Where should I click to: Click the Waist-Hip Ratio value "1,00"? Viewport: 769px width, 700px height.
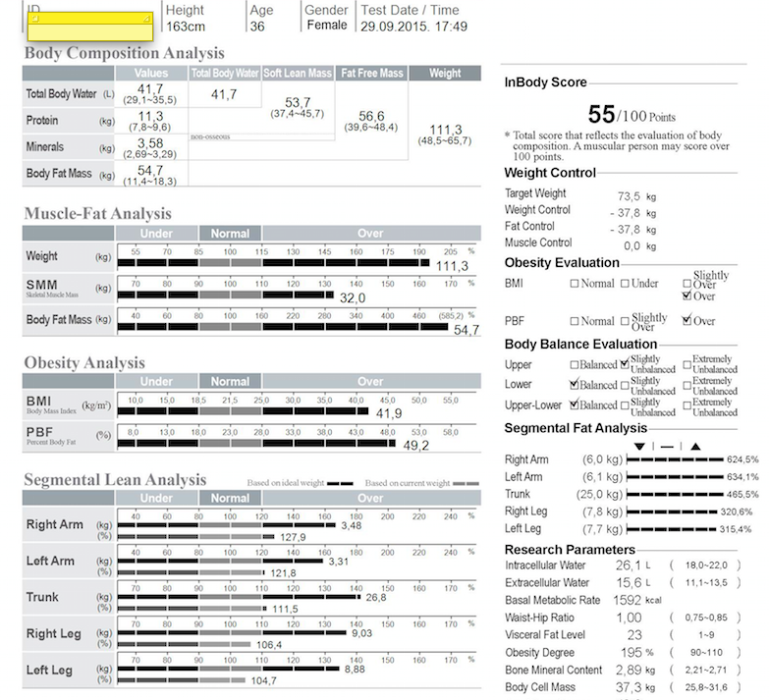tap(629, 618)
